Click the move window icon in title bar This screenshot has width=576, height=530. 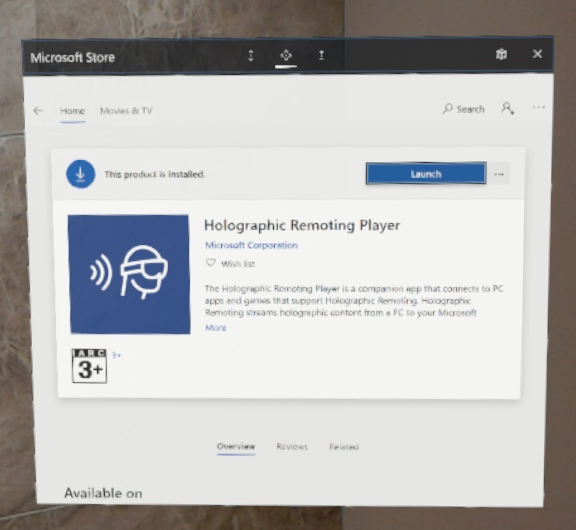coord(286,55)
